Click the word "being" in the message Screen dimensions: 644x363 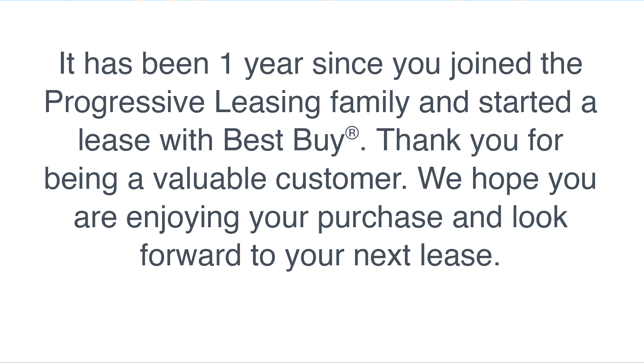81,179
